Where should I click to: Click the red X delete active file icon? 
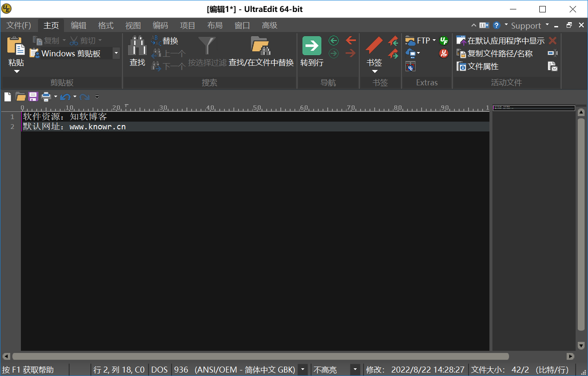(x=553, y=41)
